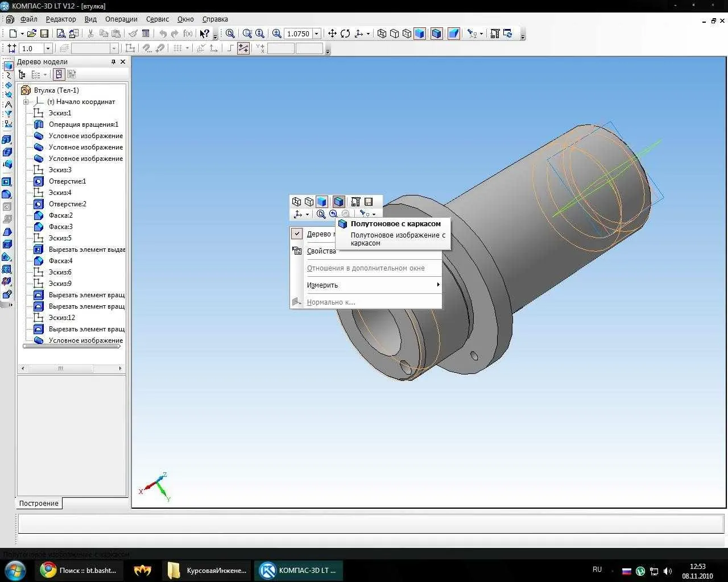728x582 pixels.
Task: Click the Save diskette icon in the main toolbar
Action: tap(44, 34)
